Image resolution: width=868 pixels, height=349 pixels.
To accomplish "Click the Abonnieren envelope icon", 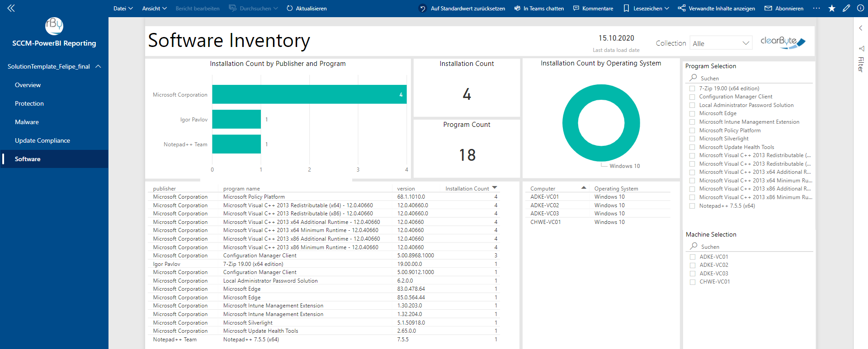I will (768, 8).
